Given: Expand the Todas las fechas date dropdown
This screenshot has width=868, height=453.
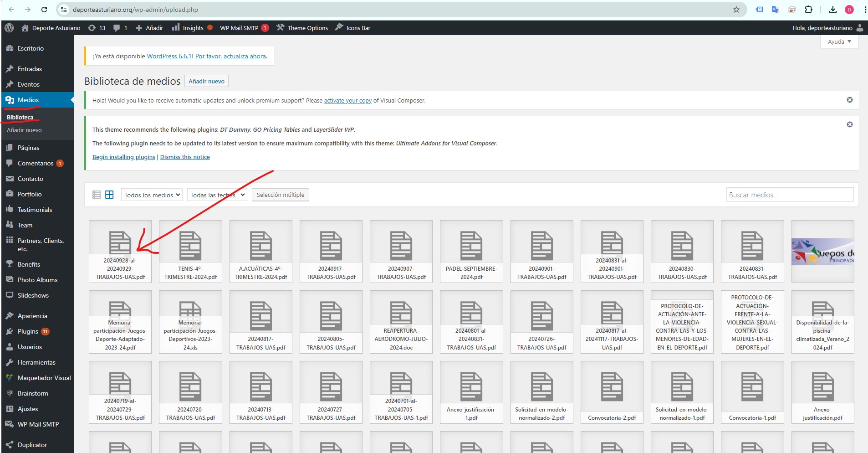Looking at the screenshot, I should [x=217, y=195].
